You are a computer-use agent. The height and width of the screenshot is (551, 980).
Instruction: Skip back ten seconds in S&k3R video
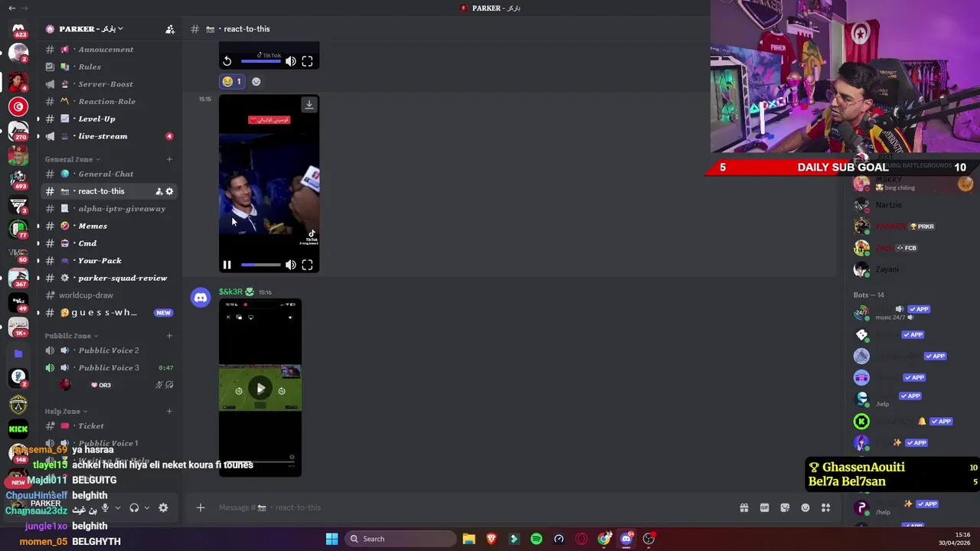point(239,390)
